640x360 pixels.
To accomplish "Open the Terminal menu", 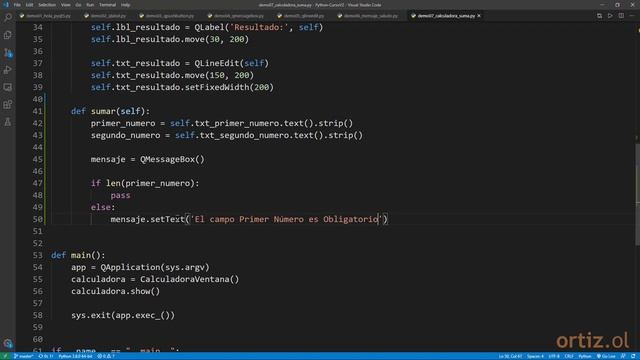I will pos(107,5).
